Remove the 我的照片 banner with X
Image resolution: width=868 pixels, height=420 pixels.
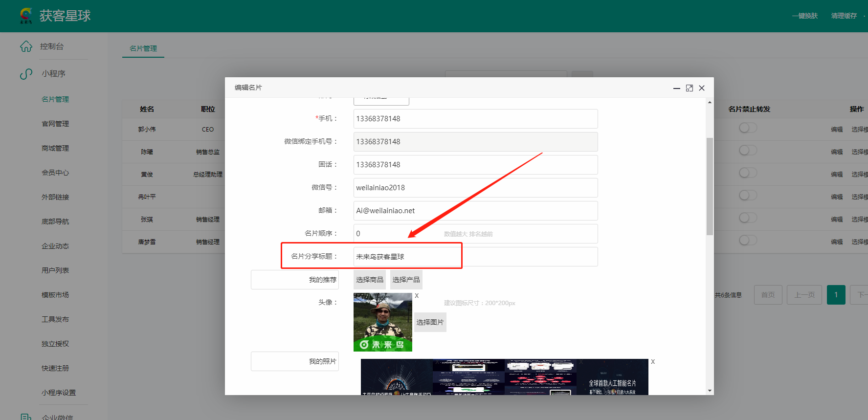click(x=652, y=362)
